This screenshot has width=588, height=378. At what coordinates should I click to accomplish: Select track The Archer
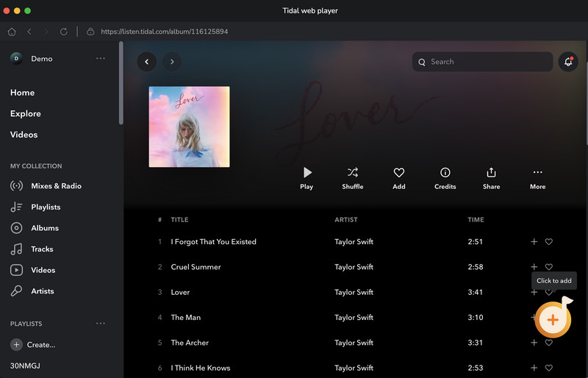pyautogui.click(x=190, y=343)
